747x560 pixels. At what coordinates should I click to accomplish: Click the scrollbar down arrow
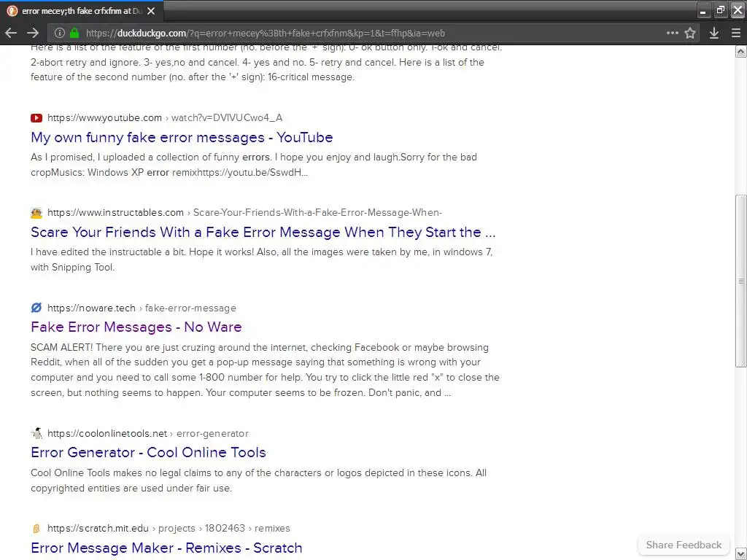[740, 554]
